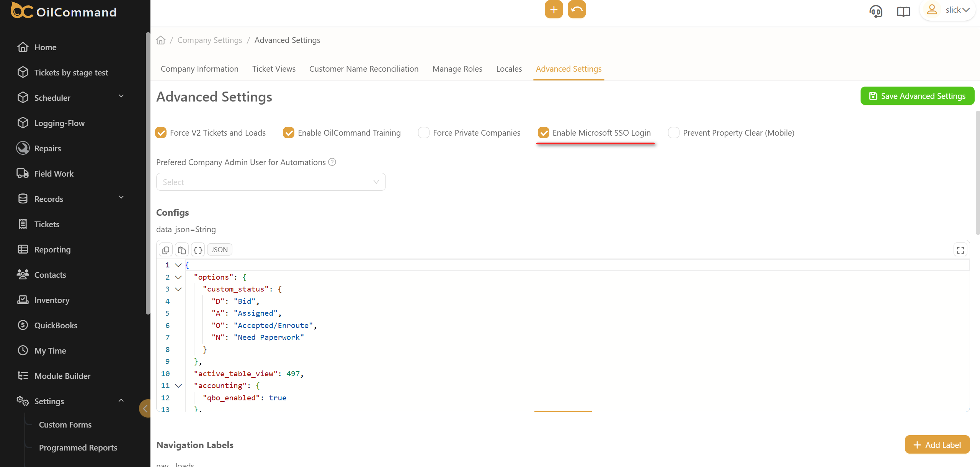Click the orange plus icon in header

(x=554, y=10)
